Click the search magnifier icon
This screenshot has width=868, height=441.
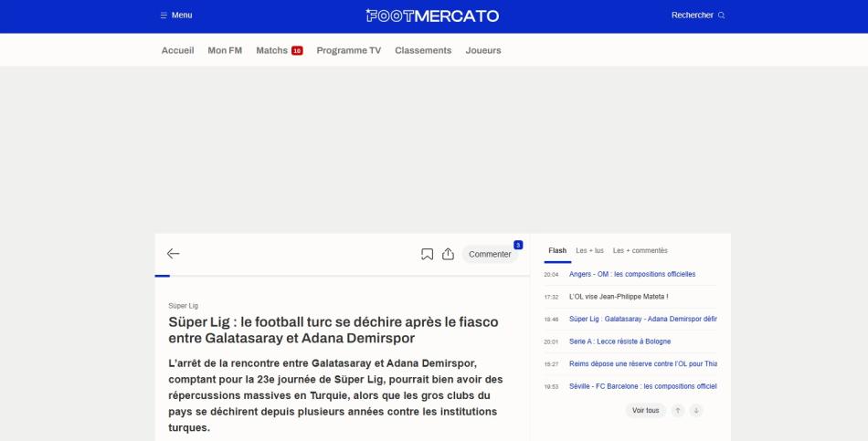pyautogui.click(x=721, y=16)
